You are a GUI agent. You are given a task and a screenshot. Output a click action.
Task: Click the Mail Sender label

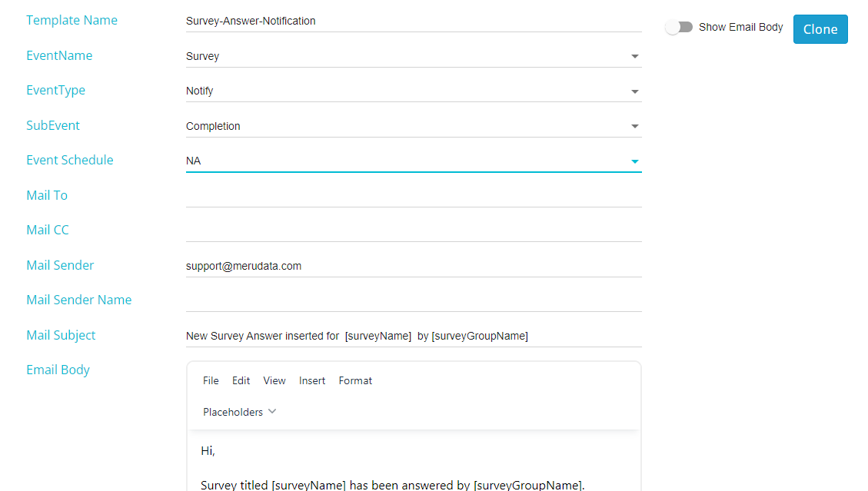pos(60,265)
